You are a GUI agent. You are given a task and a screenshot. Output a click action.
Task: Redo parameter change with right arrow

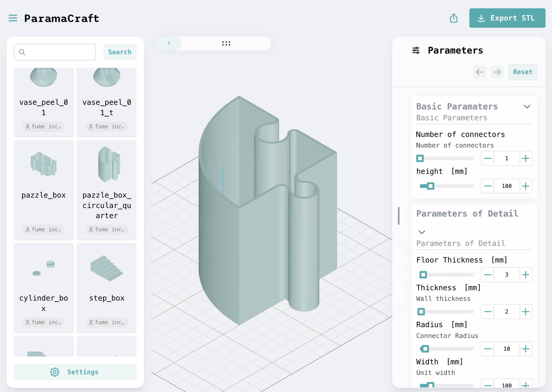click(x=497, y=72)
